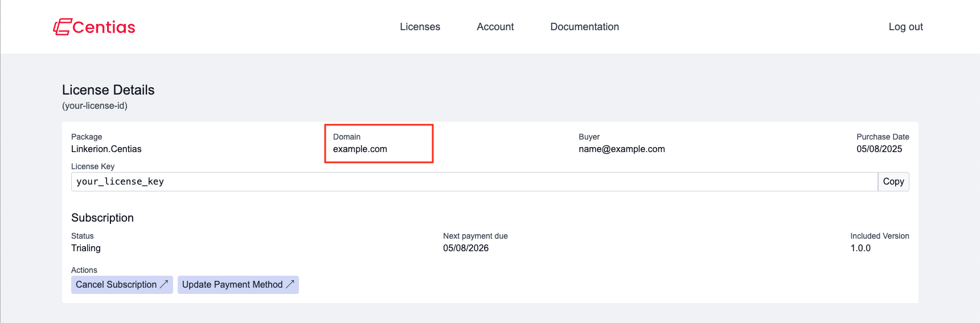Click the Trialing status value
The width and height of the screenshot is (980, 323).
[86, 248]
